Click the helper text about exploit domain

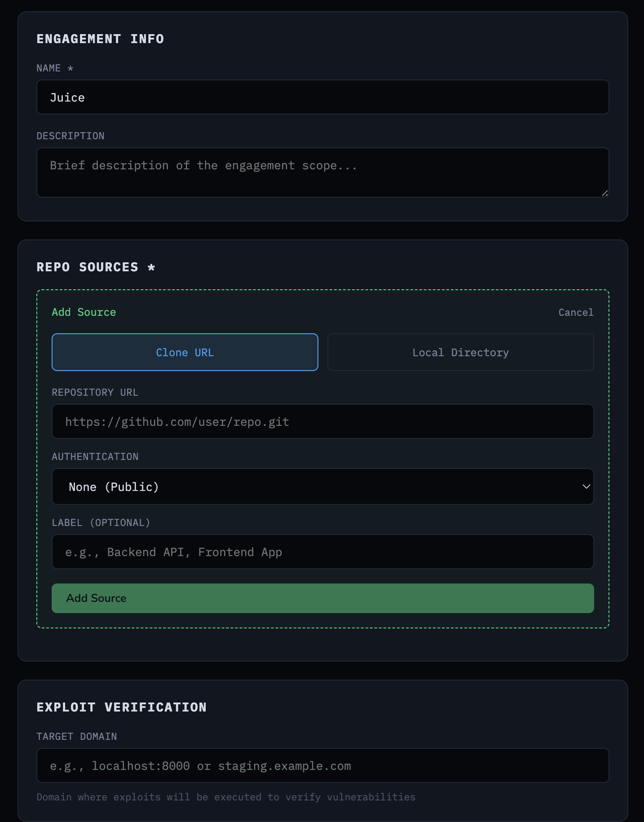pos(226,797)
